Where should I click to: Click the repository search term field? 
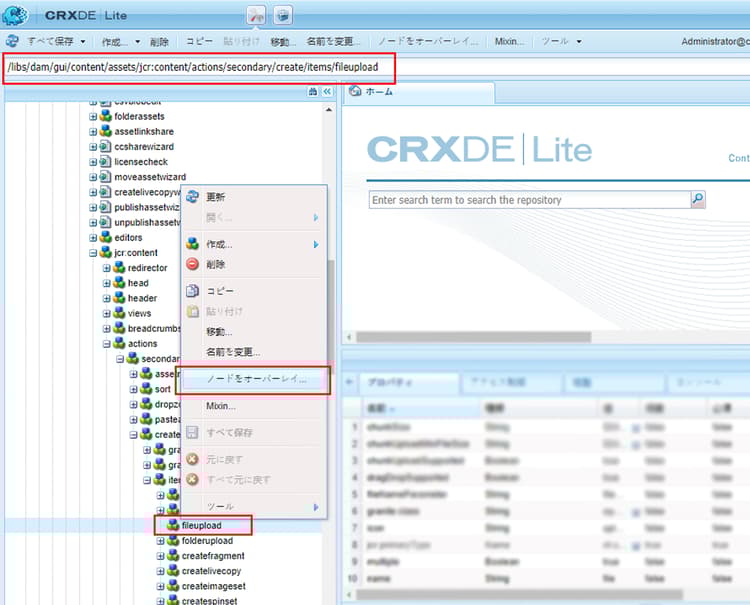(x=530, y=199)
